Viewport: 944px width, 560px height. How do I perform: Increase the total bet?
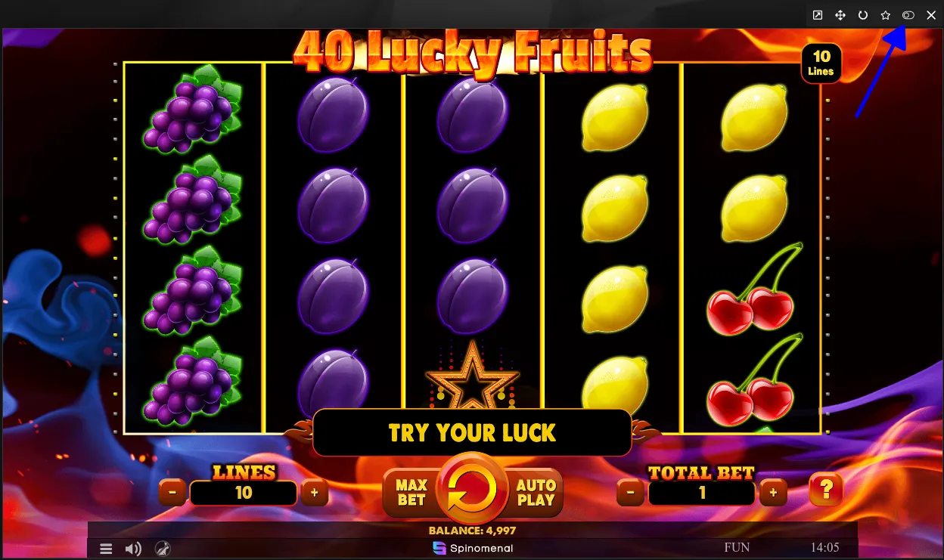[773, 493]
